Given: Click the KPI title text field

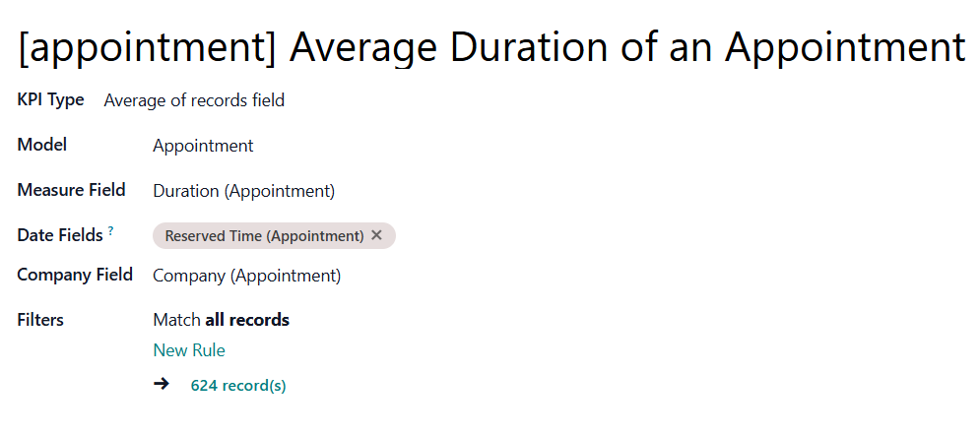Looking at the screenshot, I should point(490,47).
